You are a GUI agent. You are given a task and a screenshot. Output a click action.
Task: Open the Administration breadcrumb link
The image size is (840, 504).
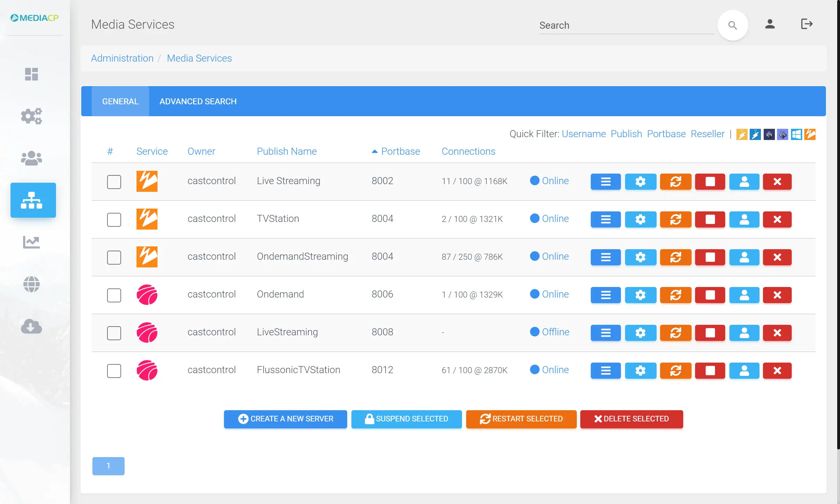point(122,58)
